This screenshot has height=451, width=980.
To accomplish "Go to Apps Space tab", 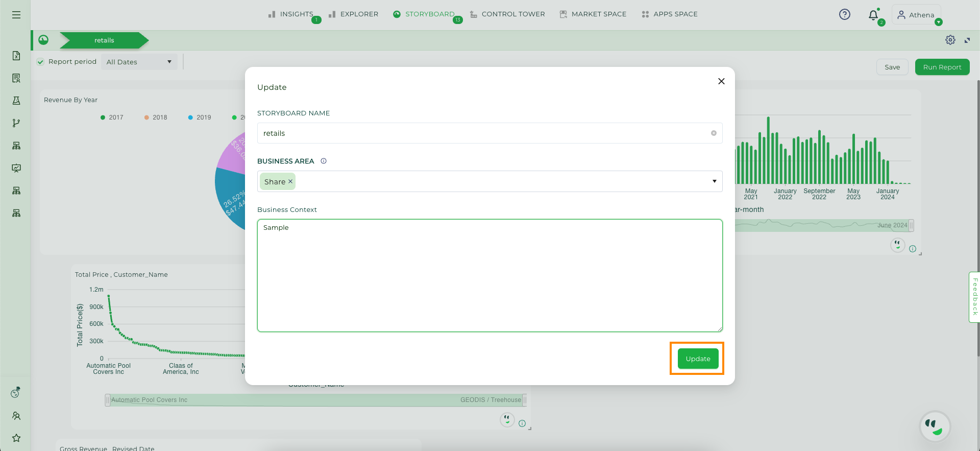I will [x=670, y=14].
